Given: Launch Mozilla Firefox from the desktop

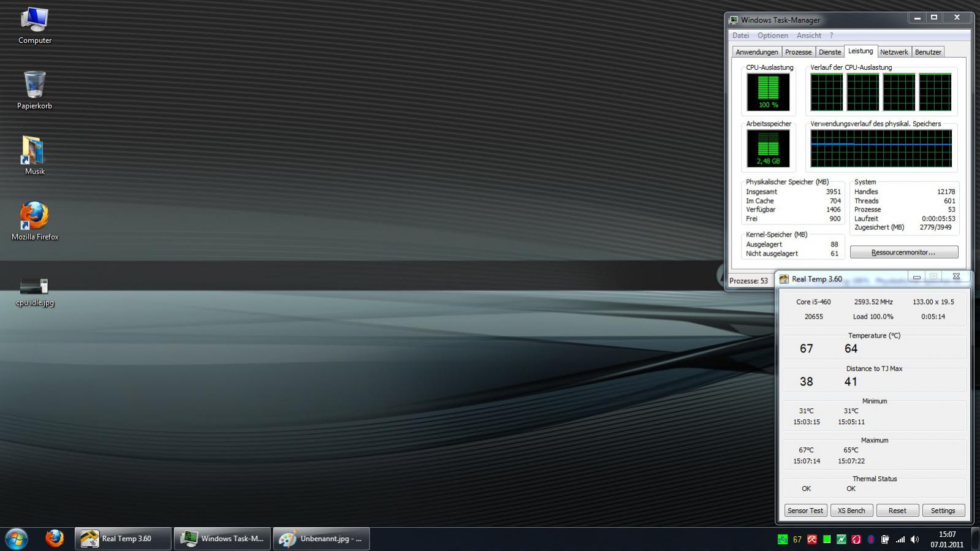Looking at the screenshot, I should click(35, 221).
